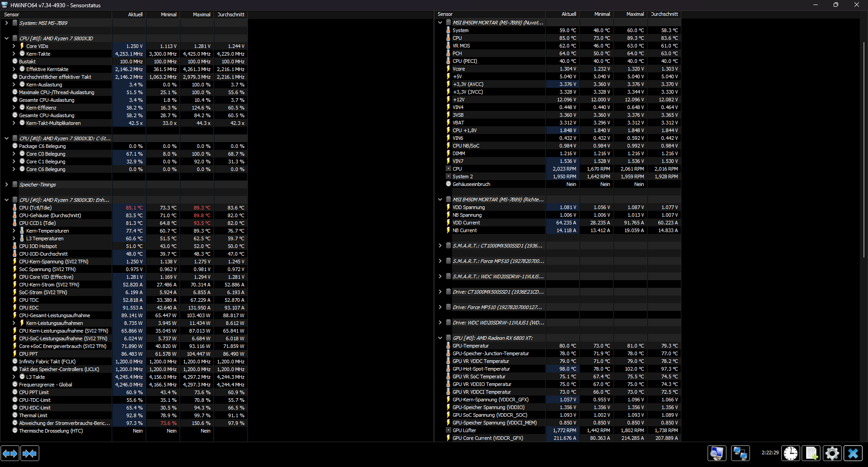Open the system summary monitor icon
The height and width of the screenshot is (467, 868).
717,453
